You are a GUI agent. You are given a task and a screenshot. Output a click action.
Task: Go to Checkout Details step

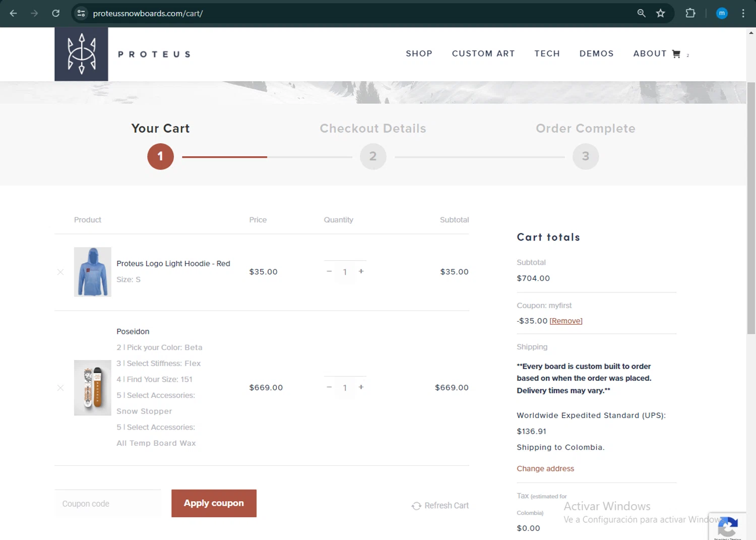(373, 129)
